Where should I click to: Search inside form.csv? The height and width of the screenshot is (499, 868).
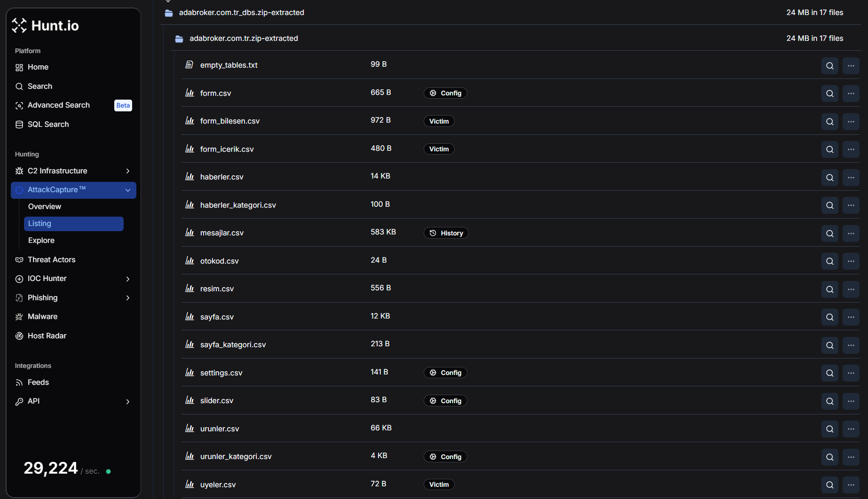click(830, 94)
